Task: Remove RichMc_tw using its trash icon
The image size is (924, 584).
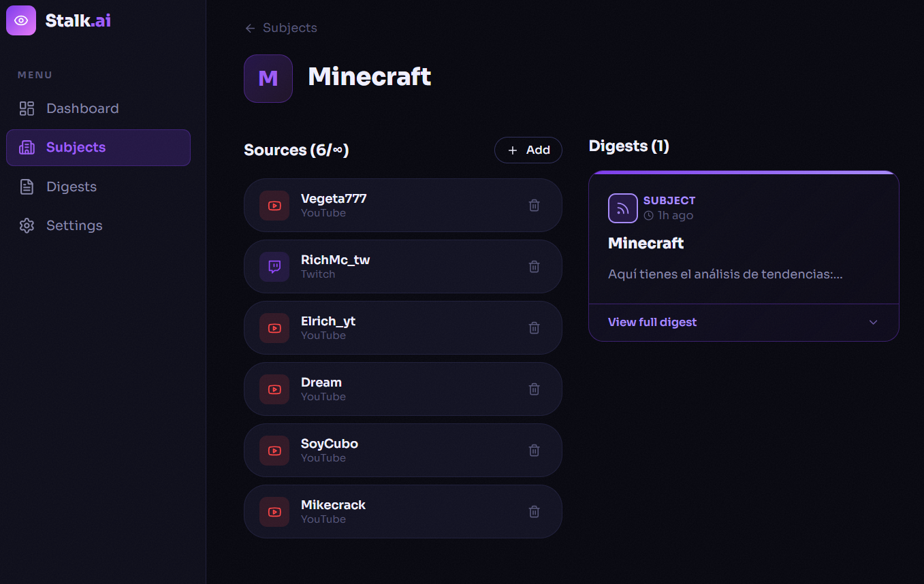Action: pyautogui.click(x=535, y=267)
